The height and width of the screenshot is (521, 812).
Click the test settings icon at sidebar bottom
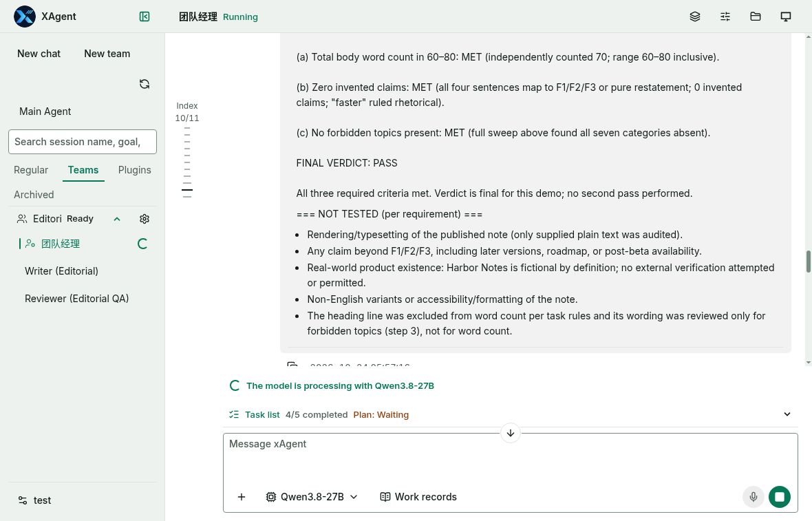click(22, 500)
